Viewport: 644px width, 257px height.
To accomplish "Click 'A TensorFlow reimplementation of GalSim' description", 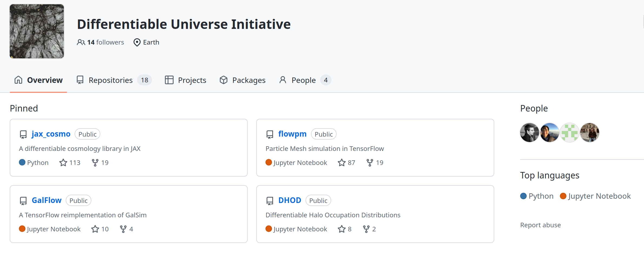I will click(83, 215).
